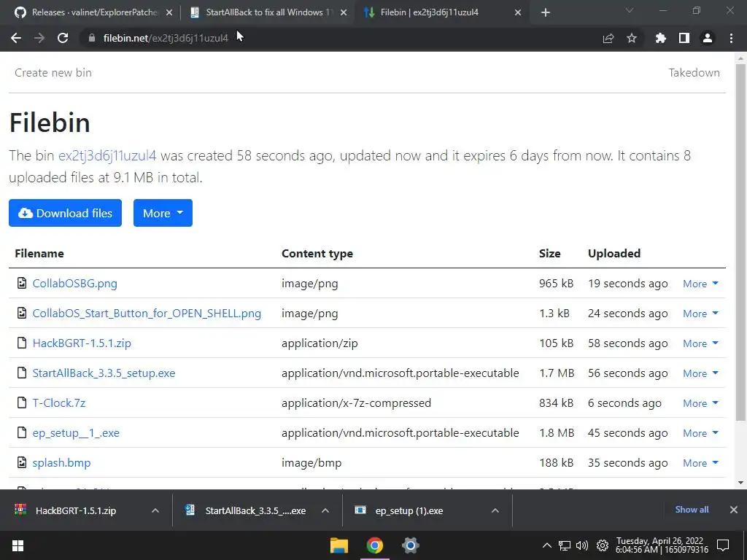Open the splash.bmp file link
Image resolution: width=747 pixels, height=560 pixels.
pyautogui.click(x=61, y=463)
